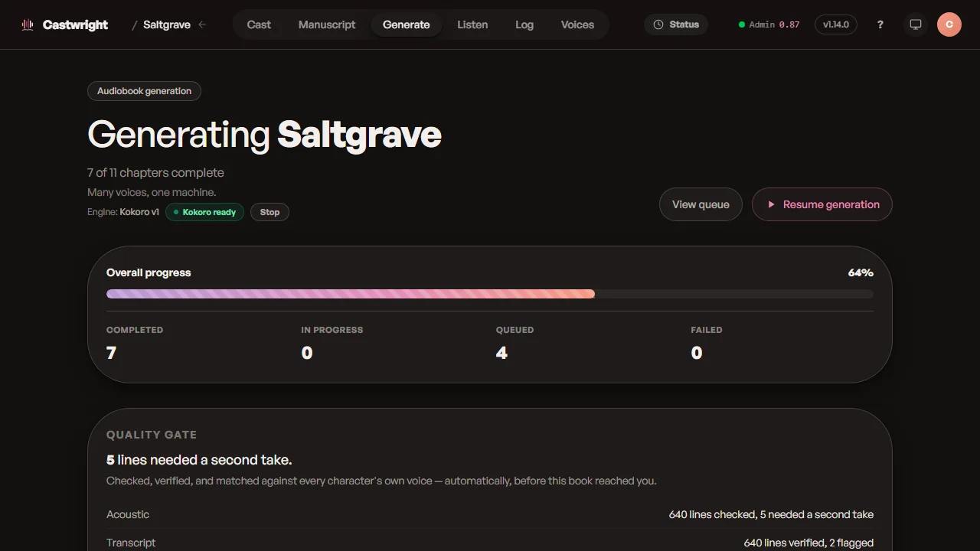Click the Kokoro ready status badge
980x551 pixels.
pyautogui.click(x=204, y=212)
